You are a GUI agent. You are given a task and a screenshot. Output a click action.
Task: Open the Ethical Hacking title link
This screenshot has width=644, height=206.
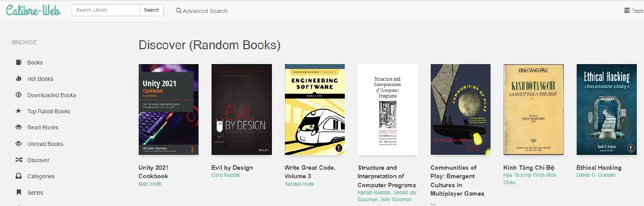[599, 168]
